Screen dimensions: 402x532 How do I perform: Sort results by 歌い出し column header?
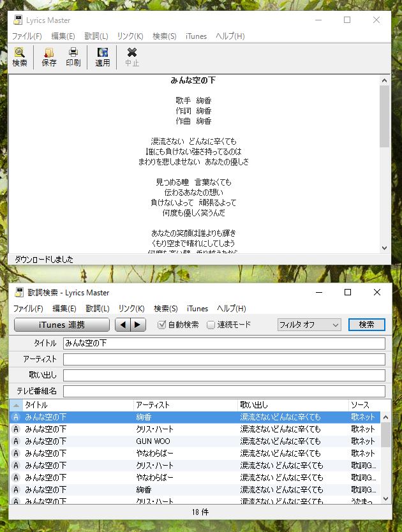pyautogui.click(x=293, y=405)
